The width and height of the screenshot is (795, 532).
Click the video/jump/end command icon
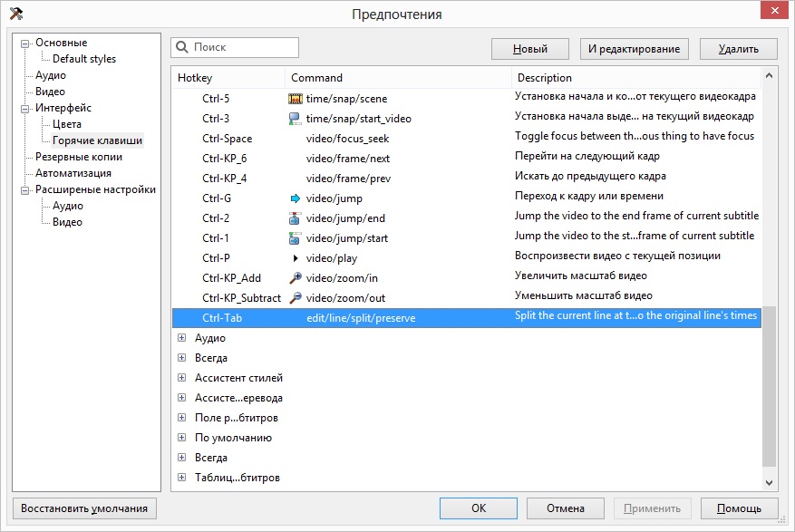(x=295, y=218)
